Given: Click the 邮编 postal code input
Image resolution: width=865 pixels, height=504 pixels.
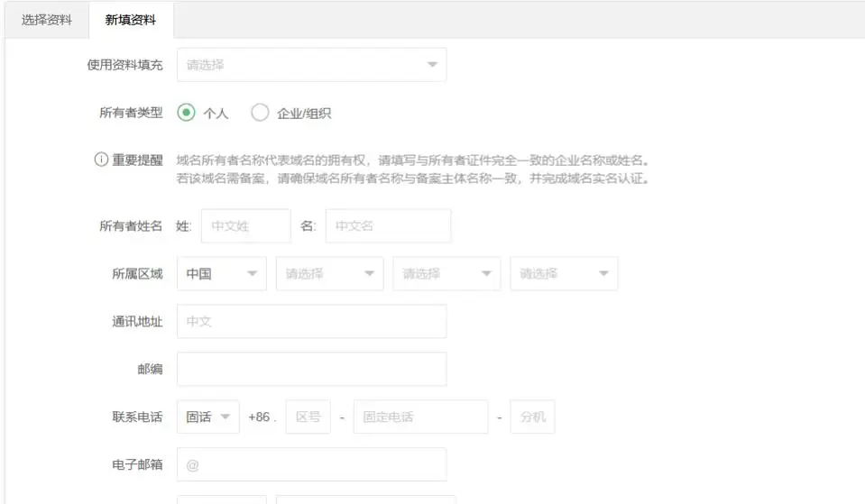Looking at the screenshot, I should click(312, 369).
